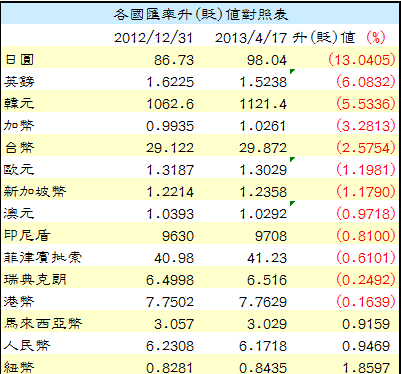
Task: Select cell value 6.1718
Action: 263,346
